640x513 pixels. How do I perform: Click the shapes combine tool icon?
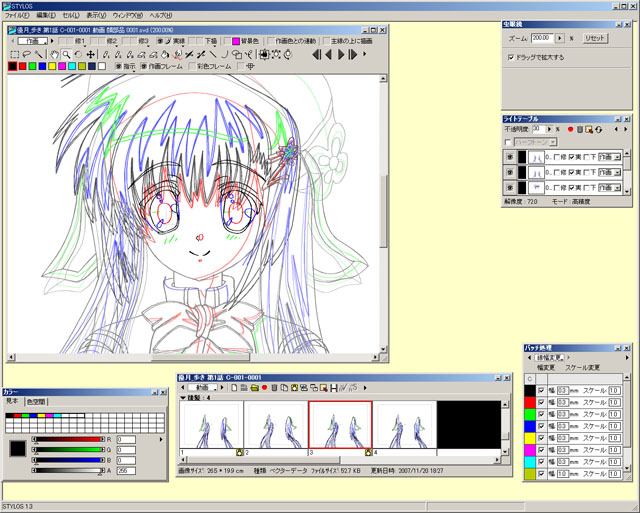coord(237,55)
